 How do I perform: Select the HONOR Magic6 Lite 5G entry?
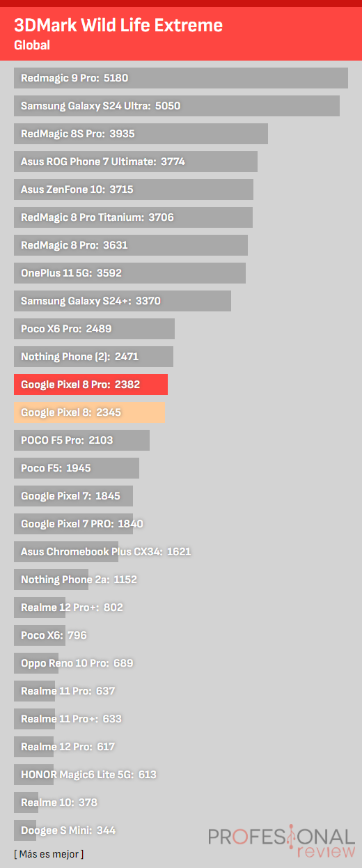(x=88, y=775)
